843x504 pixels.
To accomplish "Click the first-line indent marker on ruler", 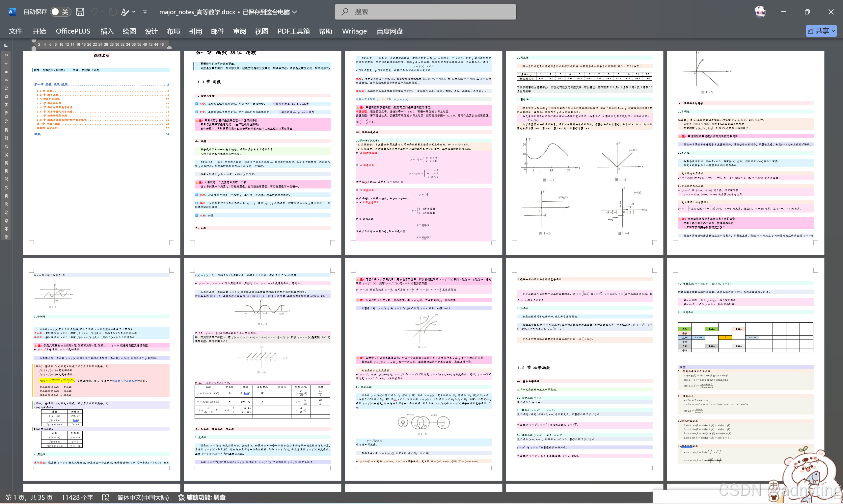I will pos(34,41).
